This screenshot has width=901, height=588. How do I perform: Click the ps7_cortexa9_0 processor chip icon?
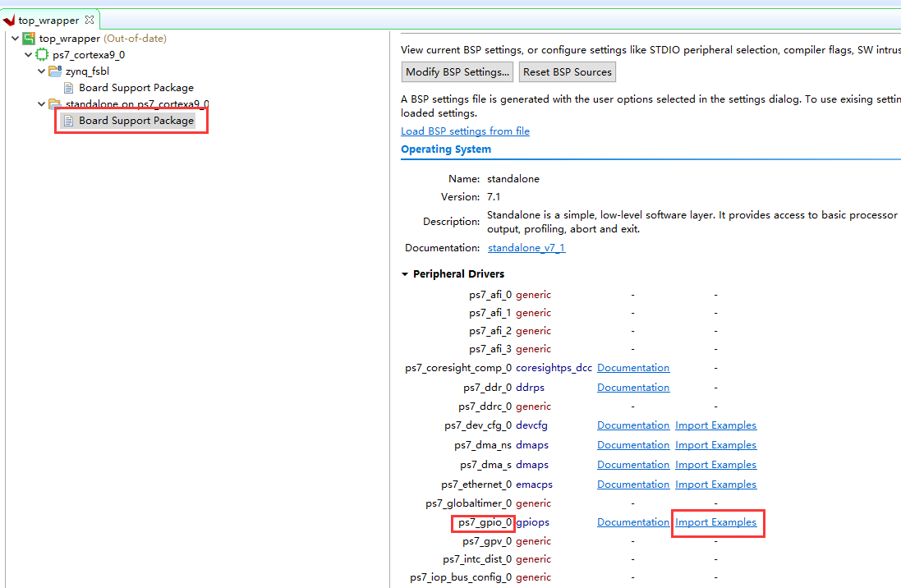[x=42, y=54]
